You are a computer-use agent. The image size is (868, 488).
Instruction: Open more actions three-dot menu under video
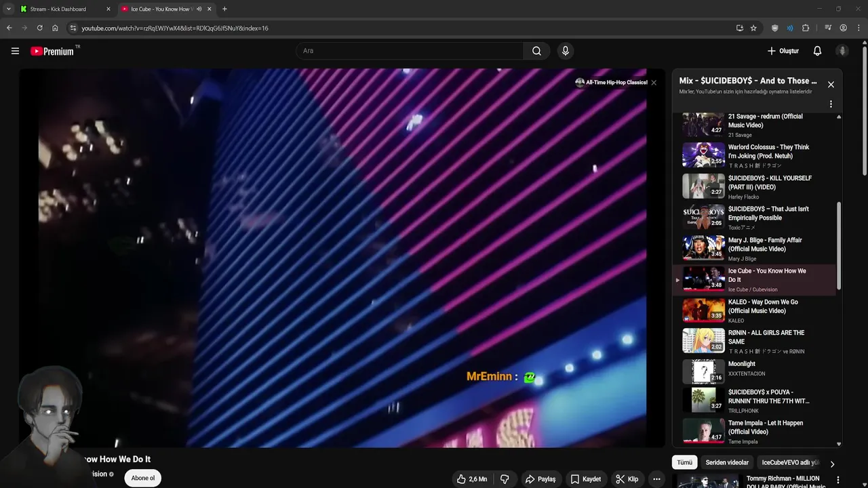pyautogui.click(x=656, y=479)
